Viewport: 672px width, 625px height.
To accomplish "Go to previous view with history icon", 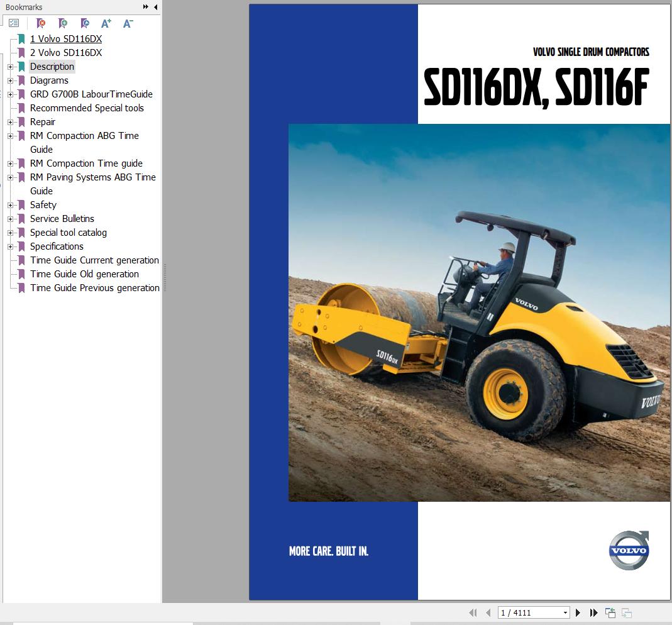I will click(610, 612).
